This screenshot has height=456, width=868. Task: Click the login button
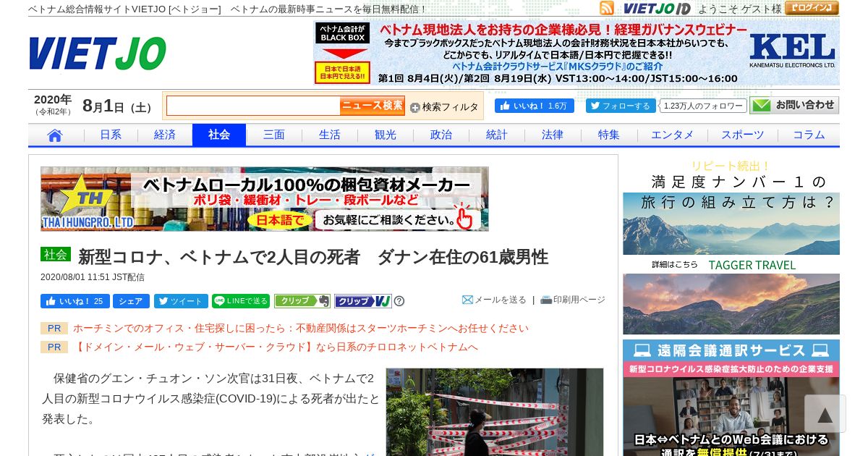(x=812, y=8)
